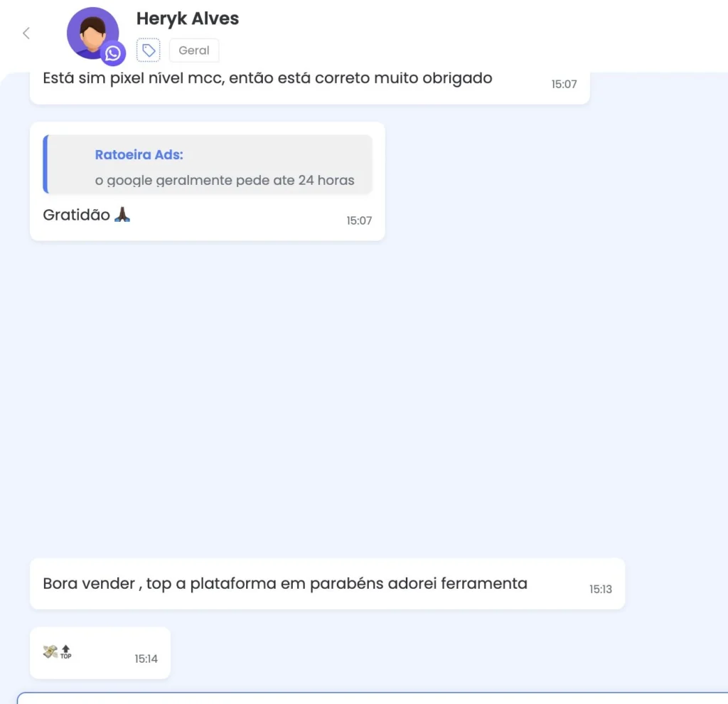Add a tag with the tag icon

tap(148, 50)
